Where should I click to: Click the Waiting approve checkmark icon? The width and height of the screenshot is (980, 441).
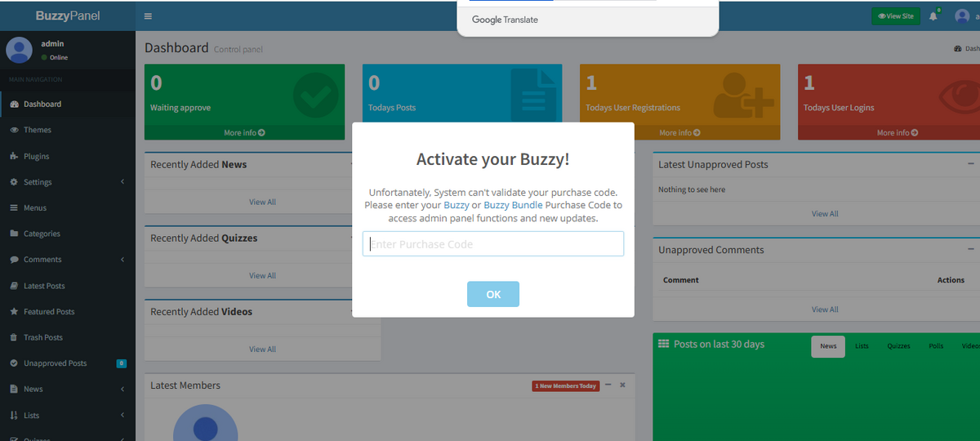tap(315, 95)
